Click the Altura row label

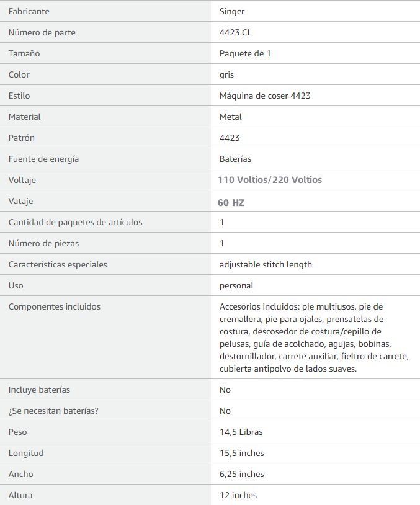coord(20,495)
